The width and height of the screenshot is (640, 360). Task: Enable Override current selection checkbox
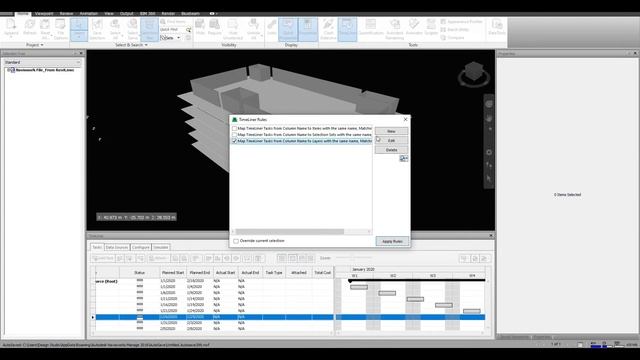coord(236,241)
